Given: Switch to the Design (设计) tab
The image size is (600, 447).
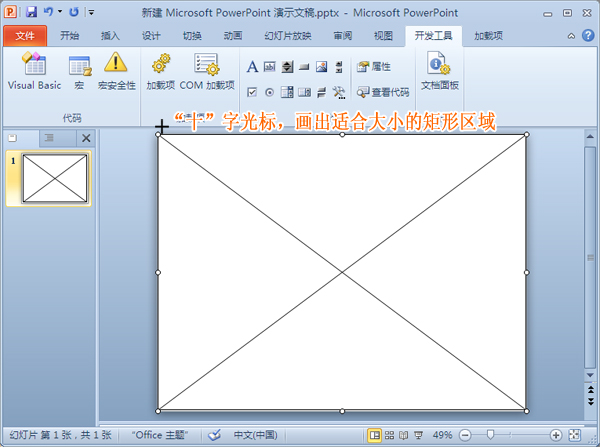Looking at the screenshot, I should coord(151,36).
